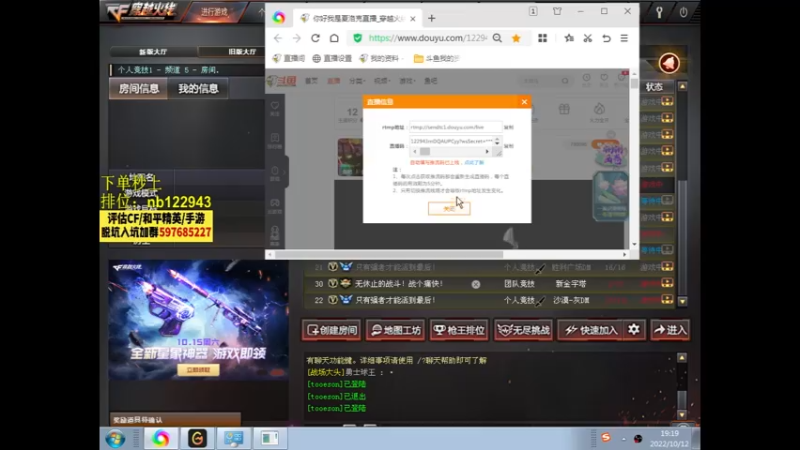
Task: Close the douyu browser tab
Action: click(x=412, y=18)
